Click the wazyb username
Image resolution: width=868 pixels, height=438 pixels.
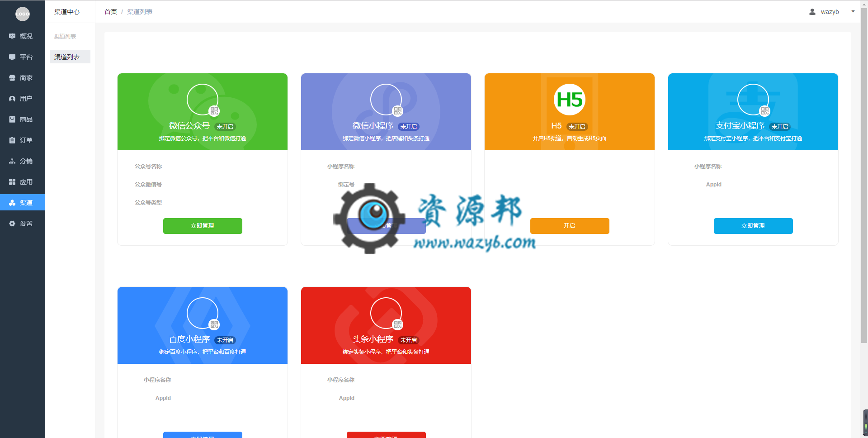830,12
